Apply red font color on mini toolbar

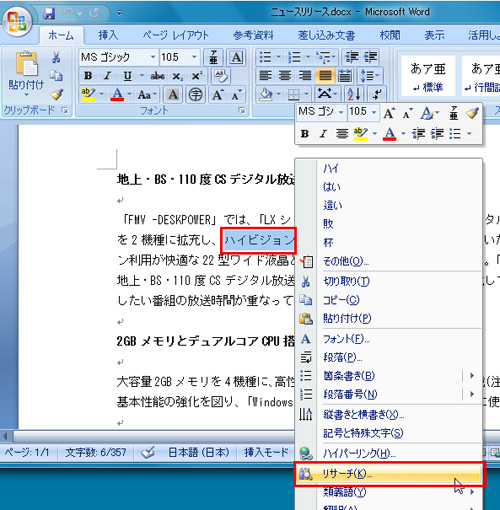click(x=389, y=134)
